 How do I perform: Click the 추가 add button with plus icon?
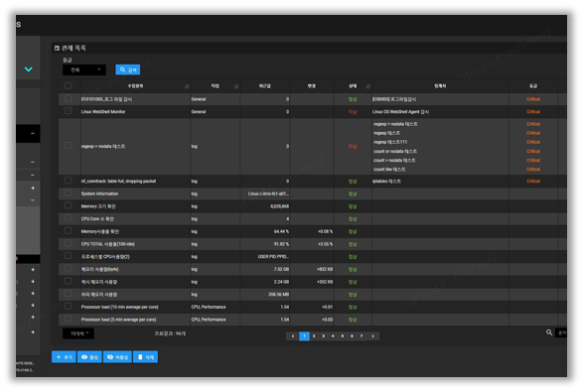pos(64,356)
